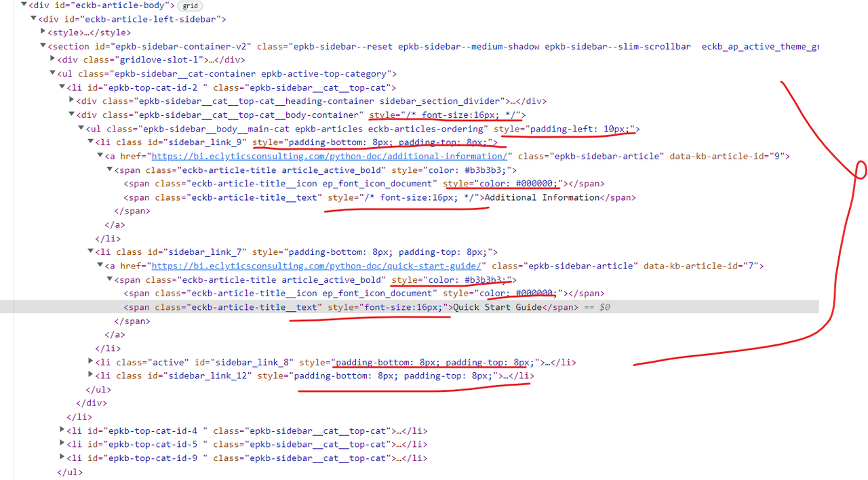Collapse the sidebar_link_7 list item

pos(91,252)
